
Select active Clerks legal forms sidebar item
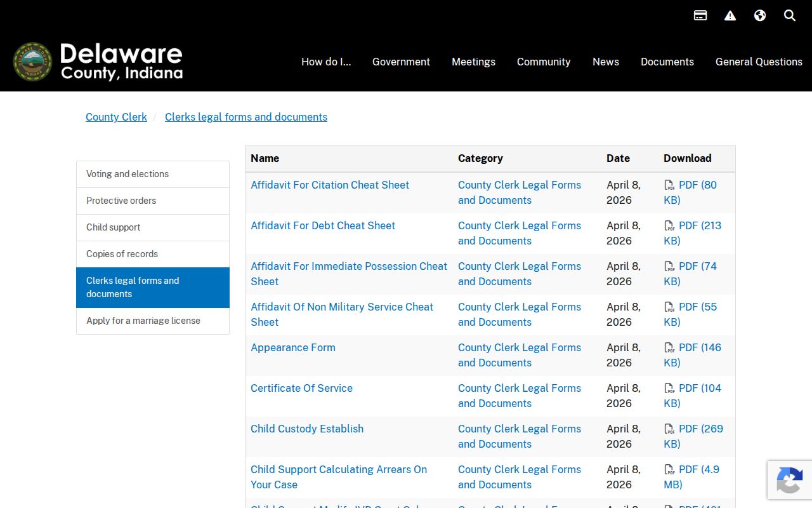click(x=153, y=287)
